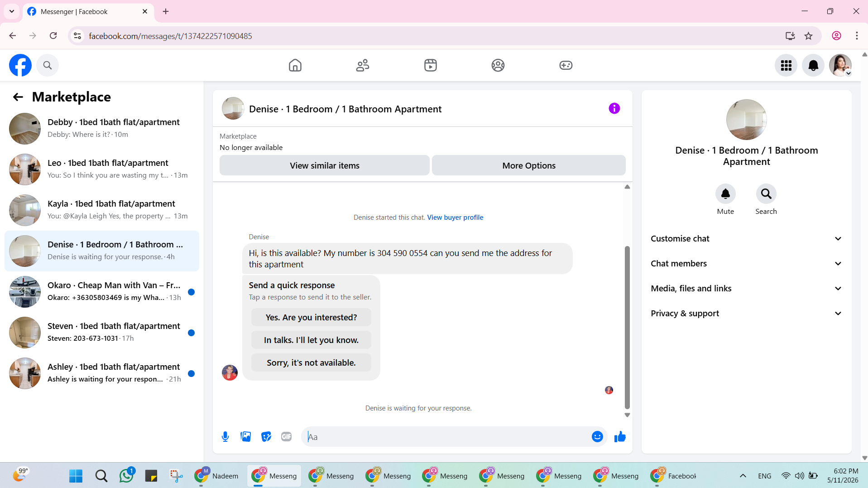Click the chat message scrollbar thumb
This screenshot has height=488, width=868.
627,327
